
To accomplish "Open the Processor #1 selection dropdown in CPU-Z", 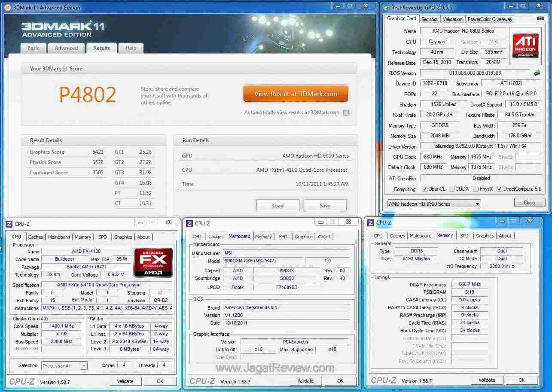I will click(64, 366).
